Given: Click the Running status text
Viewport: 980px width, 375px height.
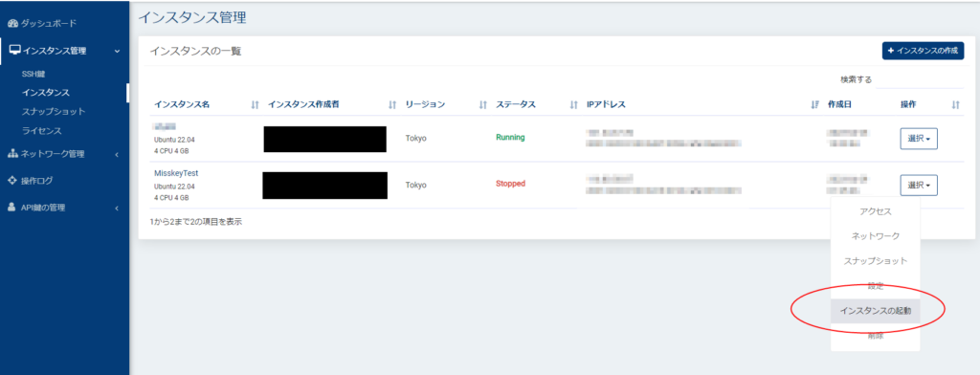Looking at the screenshot, I should point(510,137).
